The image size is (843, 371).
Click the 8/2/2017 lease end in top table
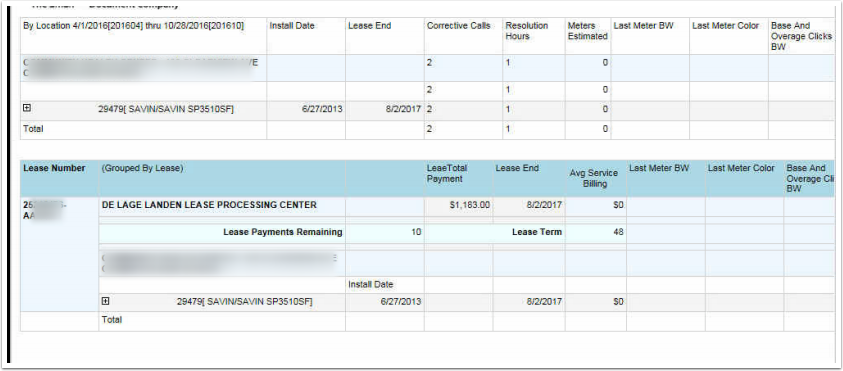pos(403,109)
